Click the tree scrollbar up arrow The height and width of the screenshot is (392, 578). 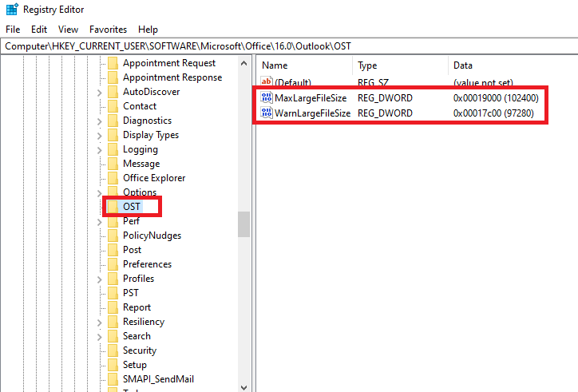point(243,63)
